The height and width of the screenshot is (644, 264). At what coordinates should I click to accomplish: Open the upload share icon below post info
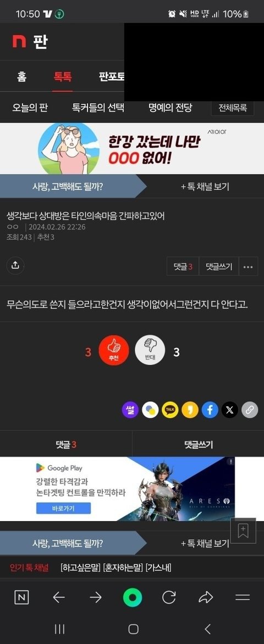click(15, 265)
